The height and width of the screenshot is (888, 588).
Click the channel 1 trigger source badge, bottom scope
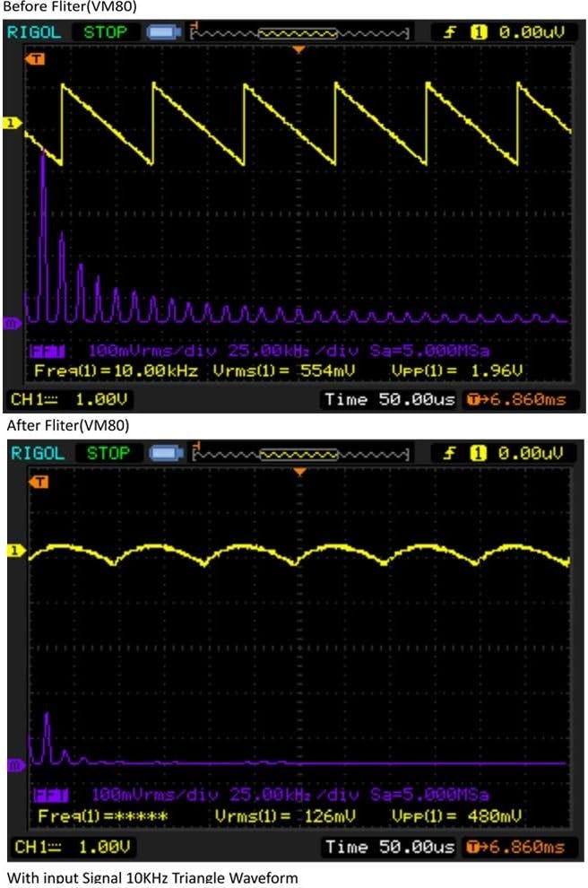click(x=479, y=453)
